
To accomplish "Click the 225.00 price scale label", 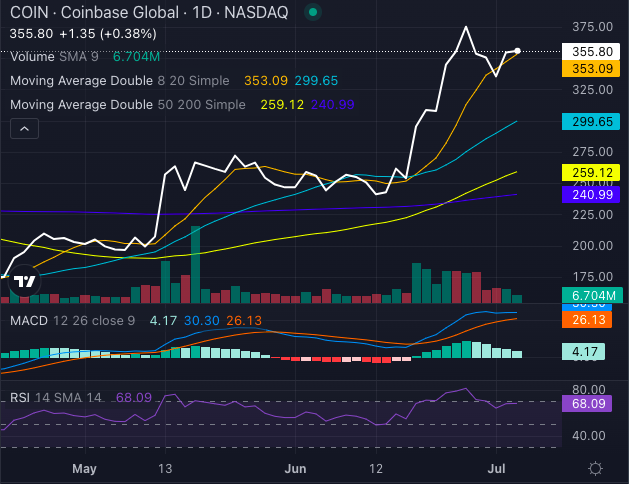I will 592,215.
